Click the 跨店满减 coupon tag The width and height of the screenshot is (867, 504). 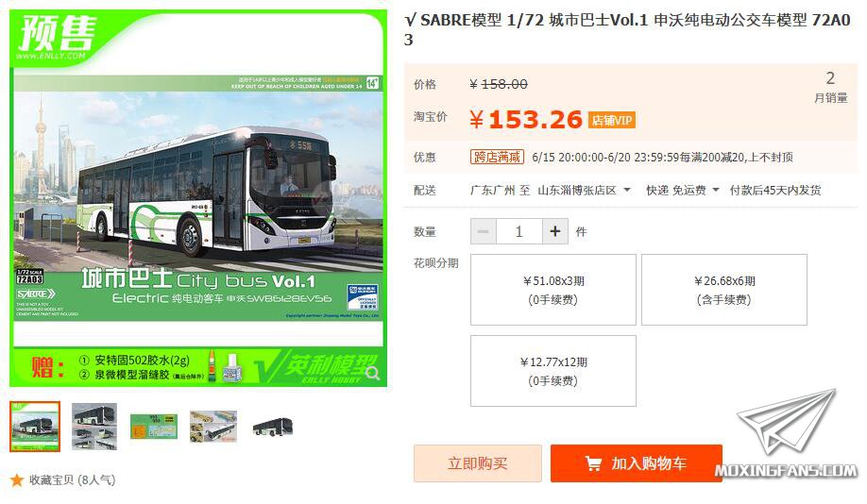click(x=497, y=157)
